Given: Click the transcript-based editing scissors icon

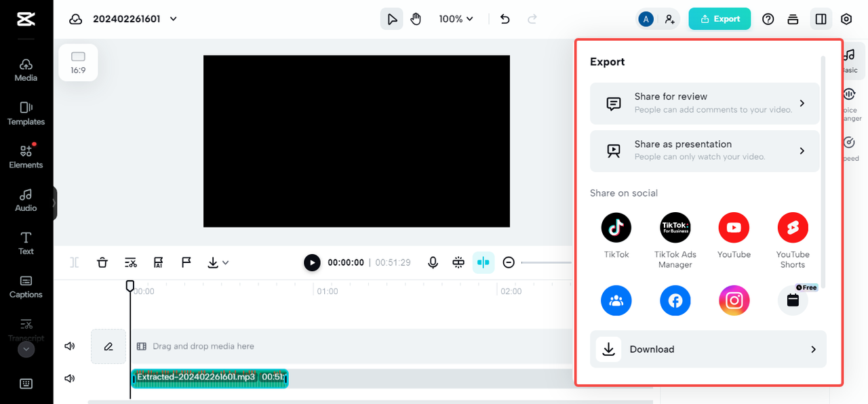Looking at the screenshot, I should coord(131,262).
